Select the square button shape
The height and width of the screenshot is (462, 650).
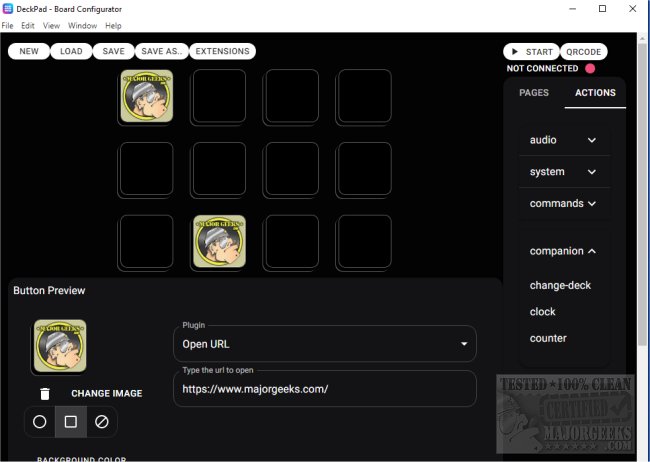click(x=71, y=422)
